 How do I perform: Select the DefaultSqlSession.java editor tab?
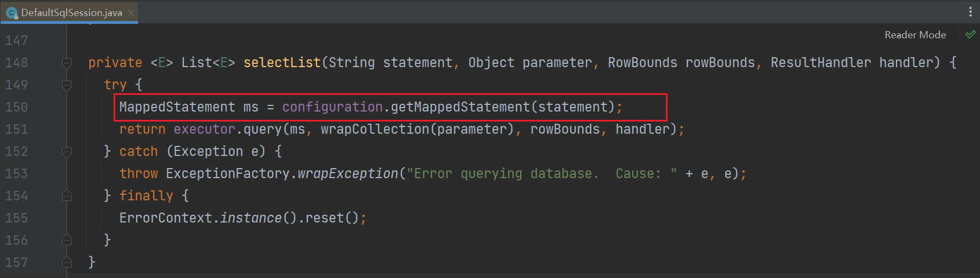(71, 12)
